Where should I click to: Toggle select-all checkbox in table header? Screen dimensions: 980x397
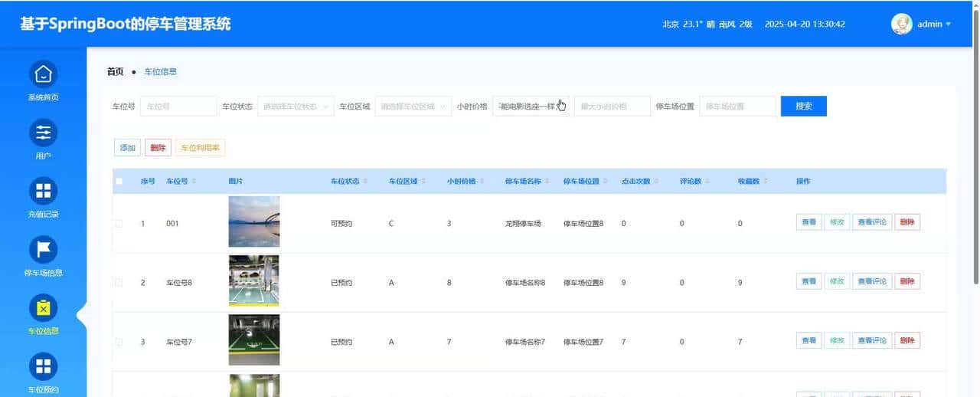point(119,182)
